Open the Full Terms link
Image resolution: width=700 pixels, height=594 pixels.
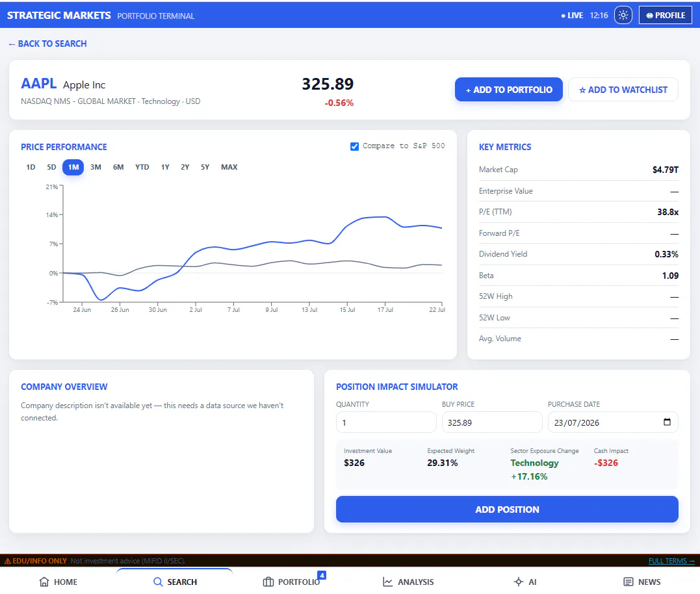(x=671, y=561)
